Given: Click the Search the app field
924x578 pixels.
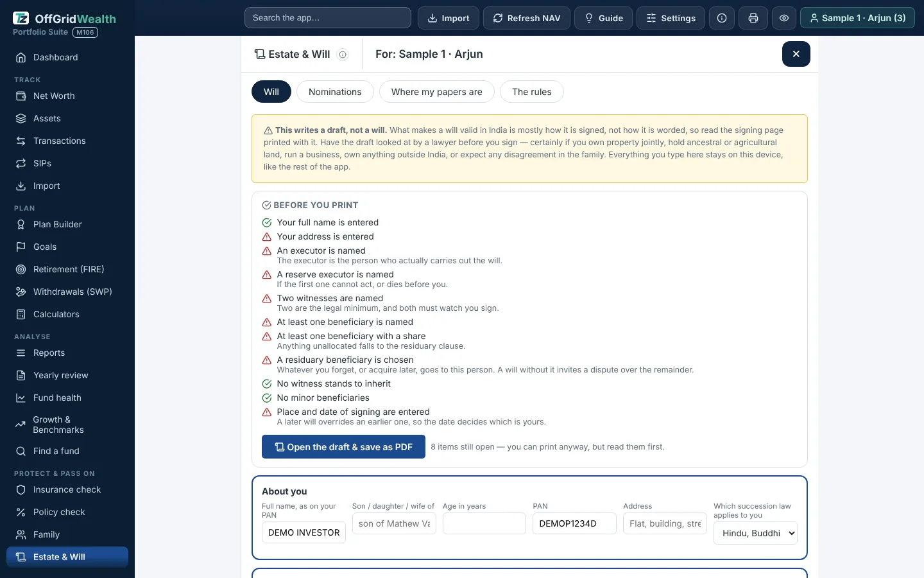Looking at the screenshot, I should [x=328, y=18].
